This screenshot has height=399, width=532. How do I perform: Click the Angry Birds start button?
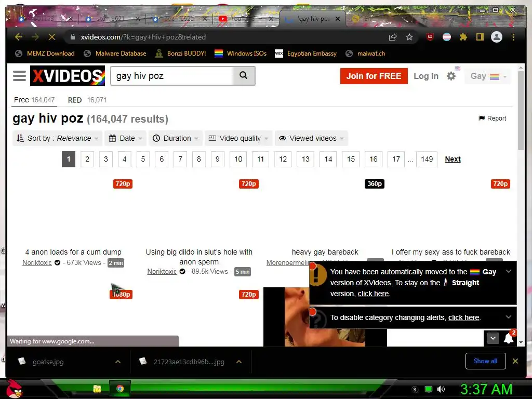click(15, 389)
